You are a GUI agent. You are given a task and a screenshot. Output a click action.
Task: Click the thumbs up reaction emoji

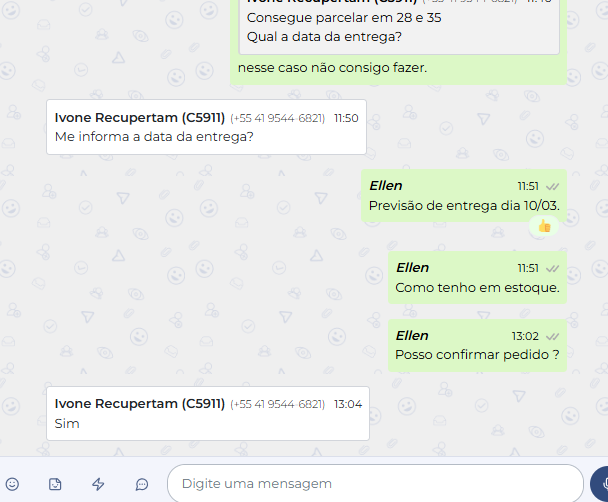[x=544, y=226]
